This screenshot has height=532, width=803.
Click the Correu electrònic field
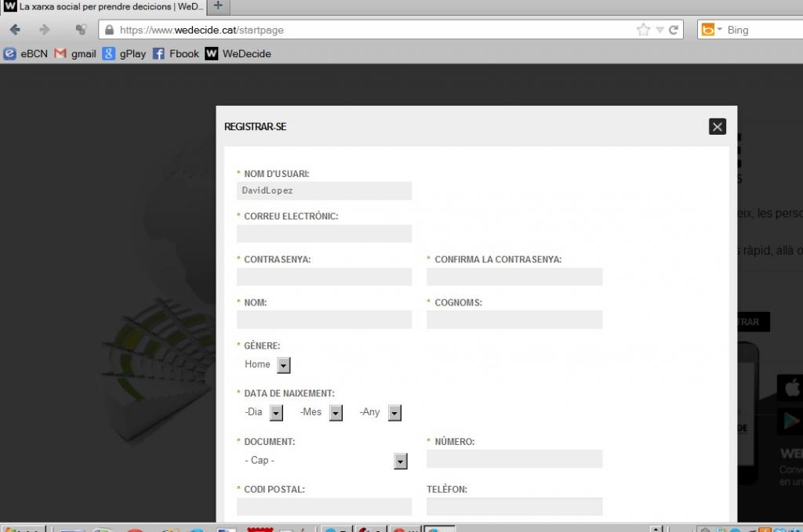[x=324, y=233]
